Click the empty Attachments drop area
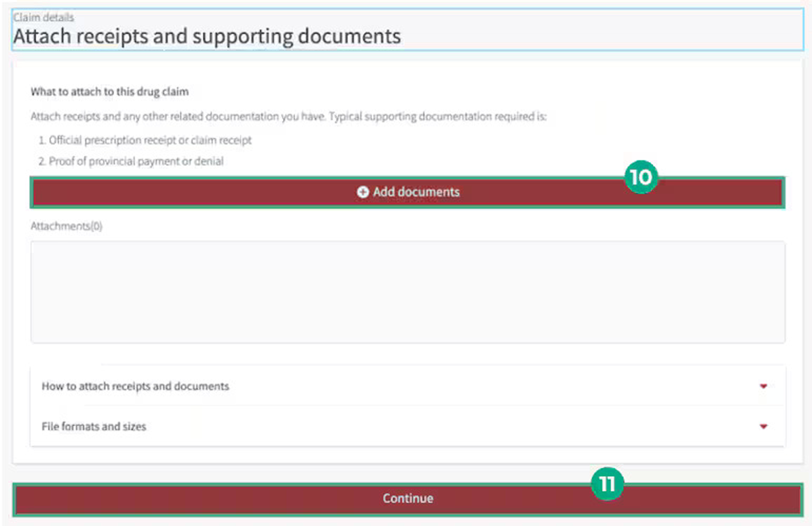This screenshot has width=812, height=526. tap(408, 292)
